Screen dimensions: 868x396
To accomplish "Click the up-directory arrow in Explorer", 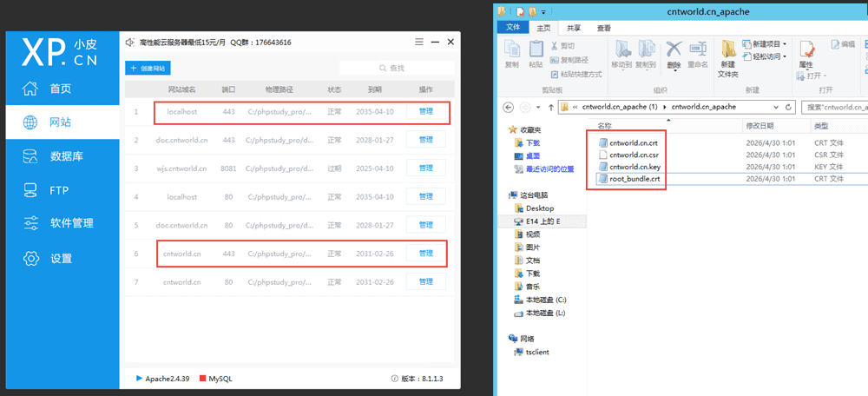I will (550, 107).
